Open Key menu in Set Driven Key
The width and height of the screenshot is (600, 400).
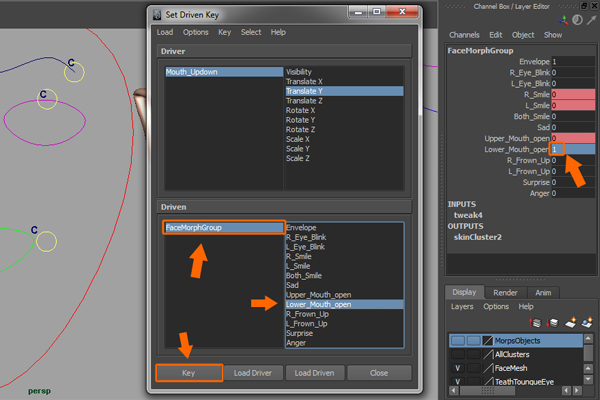click(x=225, y=32)
